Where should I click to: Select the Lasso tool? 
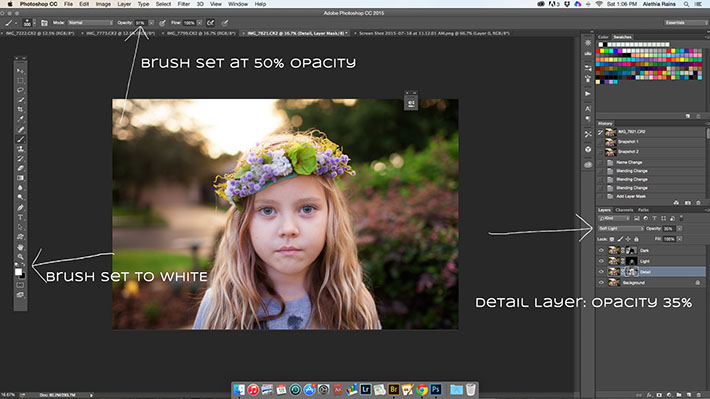pos(20,90)
